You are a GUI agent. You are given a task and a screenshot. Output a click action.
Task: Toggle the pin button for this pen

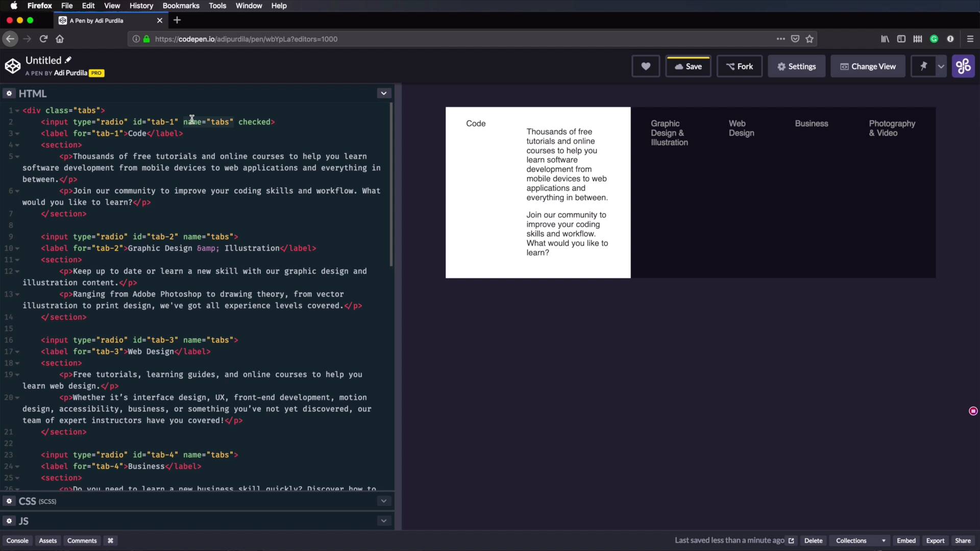[925, 66]
